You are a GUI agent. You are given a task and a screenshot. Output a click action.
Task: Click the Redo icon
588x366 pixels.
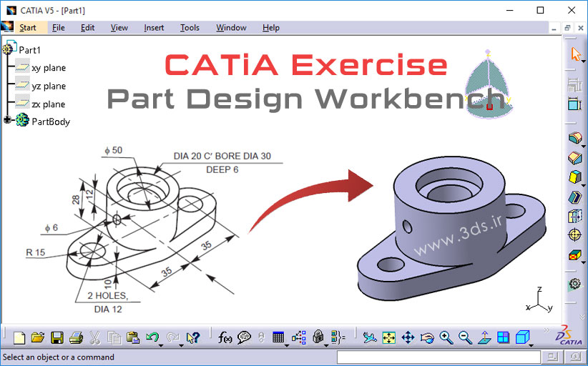tap(173, 337)
